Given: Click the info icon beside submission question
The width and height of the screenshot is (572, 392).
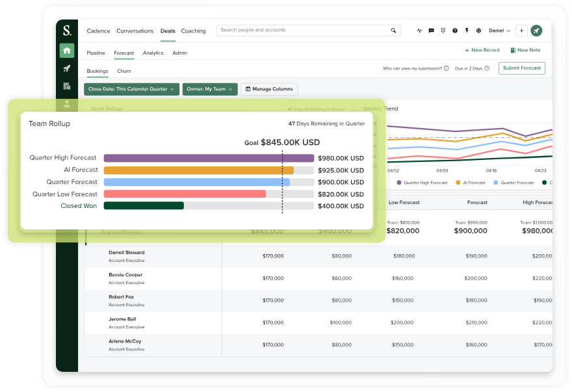Looking at the screenshot, I should click(x=446, y=68).
